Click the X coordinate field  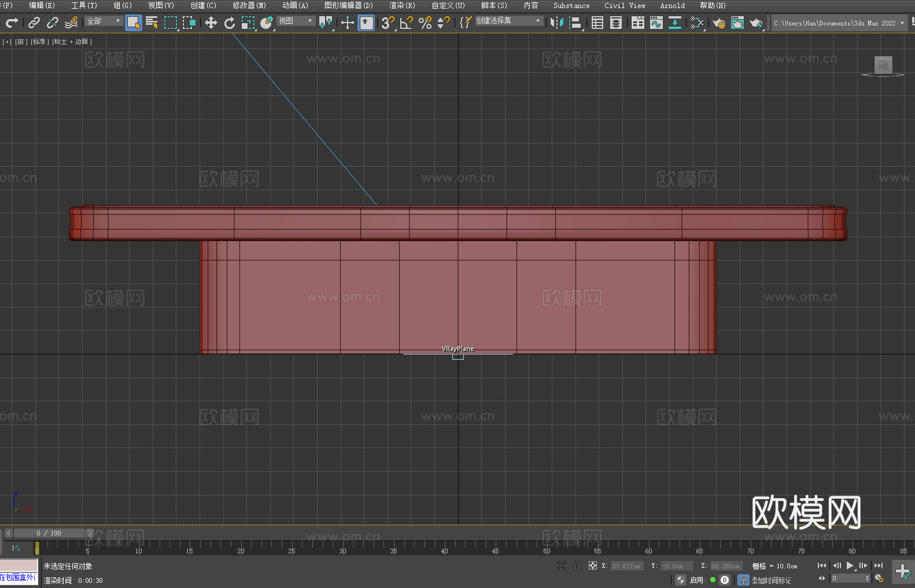click(x=626, y=566)
